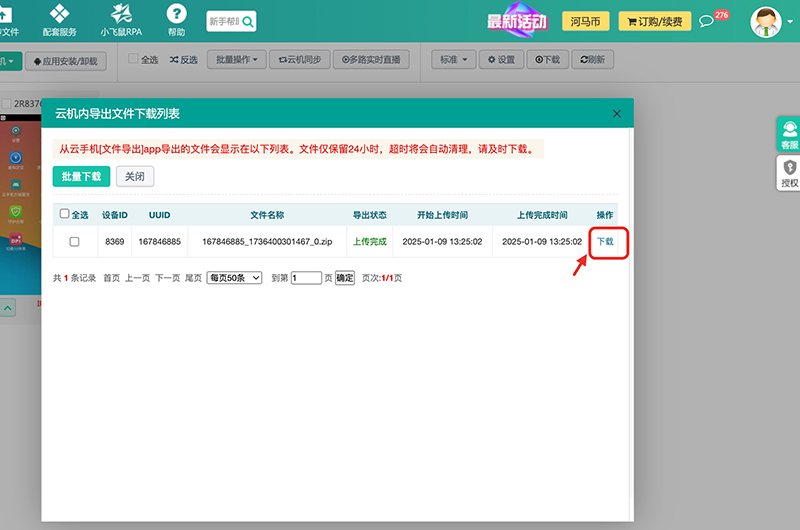Close the 云机内导出文件下载列表 dialog
The image size is (800, 530).
[x=617, y=114]
